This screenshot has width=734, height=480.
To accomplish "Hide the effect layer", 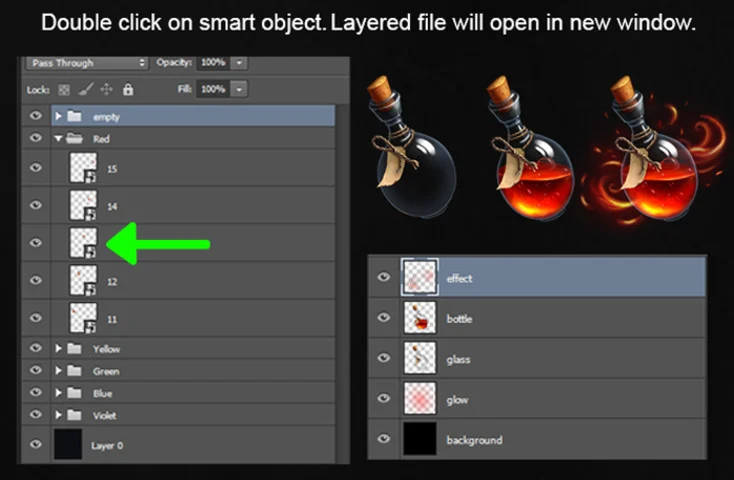I will (384, 277).
